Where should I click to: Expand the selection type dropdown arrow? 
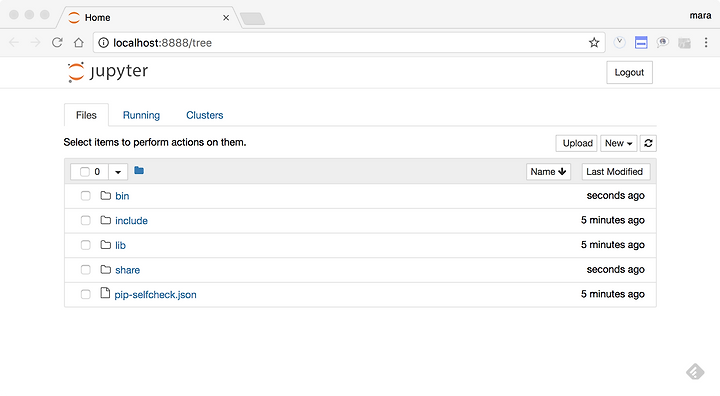(118, 172)
